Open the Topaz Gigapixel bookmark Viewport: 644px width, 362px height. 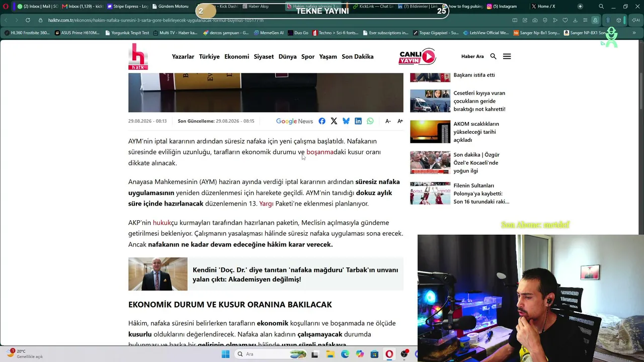[436, 33]
